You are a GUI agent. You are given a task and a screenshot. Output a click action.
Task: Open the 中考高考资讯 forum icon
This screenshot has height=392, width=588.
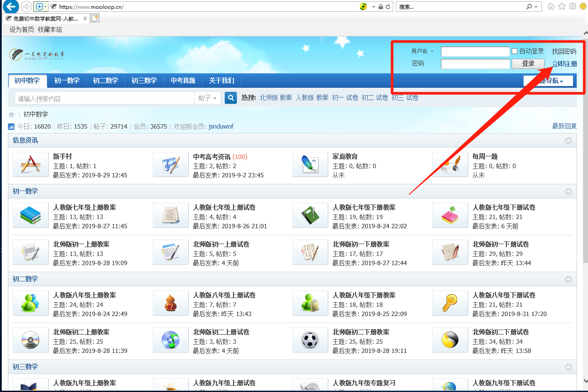click(x=171, y=165)
